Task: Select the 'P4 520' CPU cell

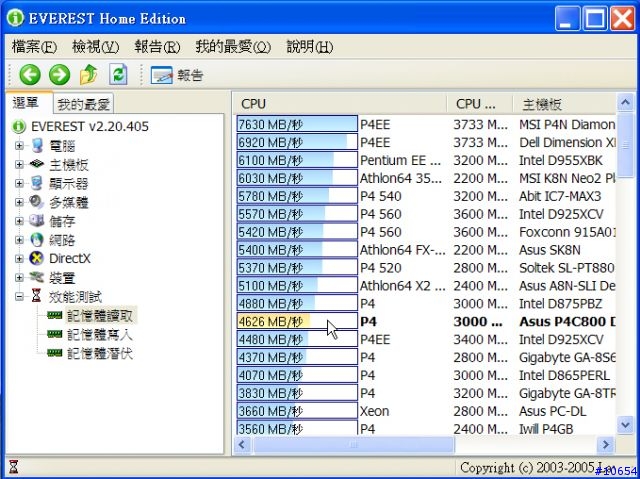Action: [380, 268]
